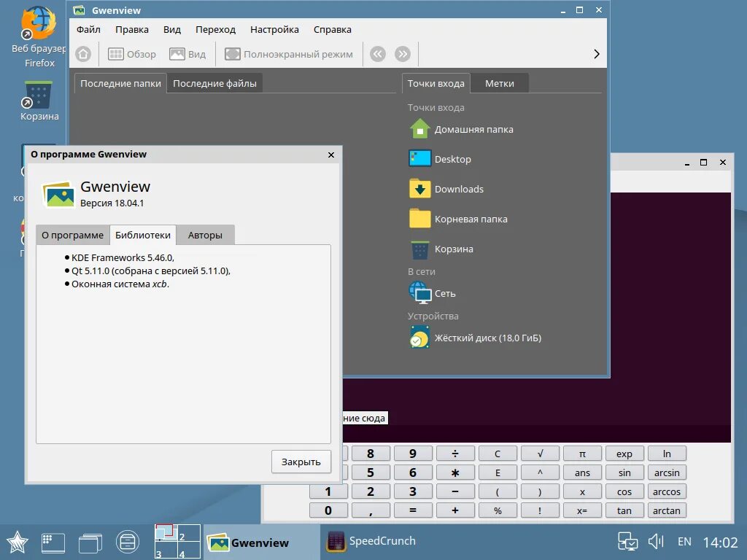Open the Настройка menu
The image size is (747, 560).
click(x=274, y=29)
